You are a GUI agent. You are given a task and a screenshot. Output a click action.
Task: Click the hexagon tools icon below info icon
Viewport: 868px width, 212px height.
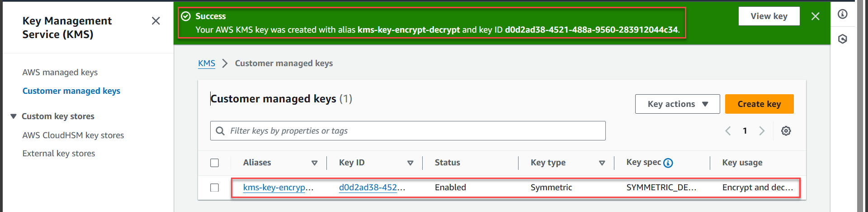pos(843,39)
